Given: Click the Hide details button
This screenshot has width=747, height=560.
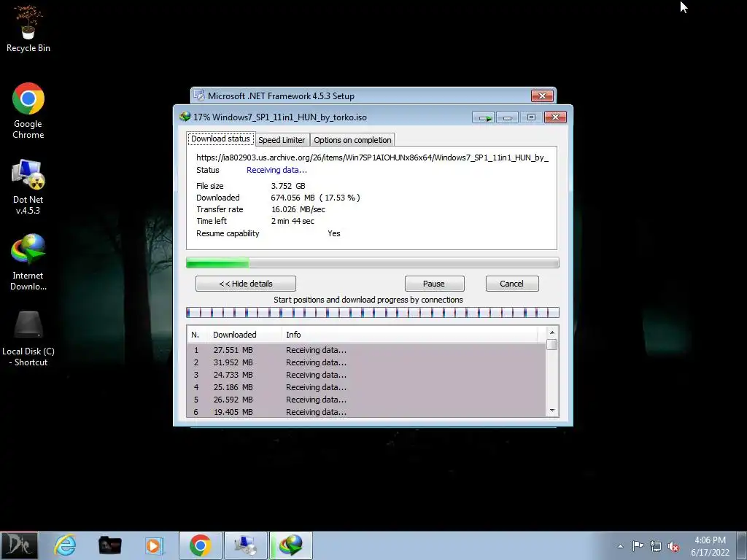Looking at the screenshot, I should (246, 284).
